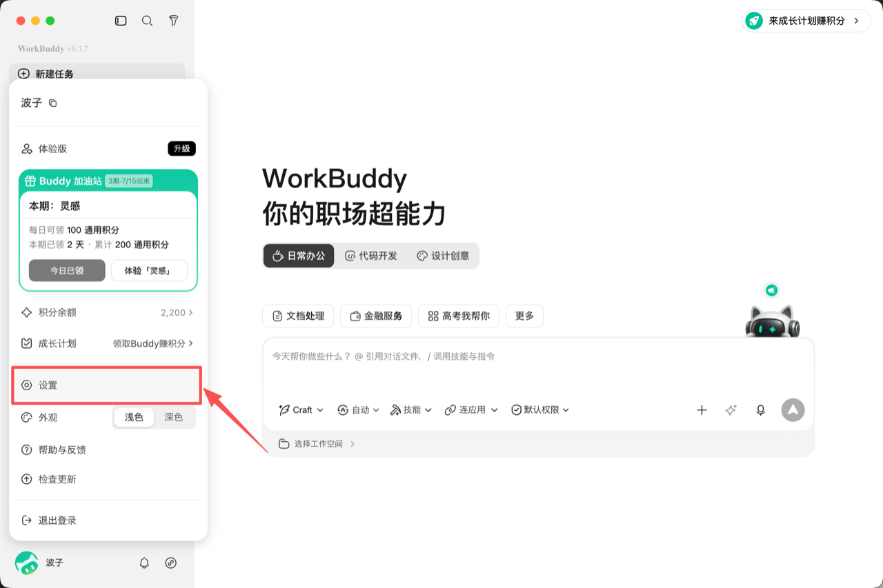
Task: Toggle the sidebar panel icon
Action: (x=121, y=21)
